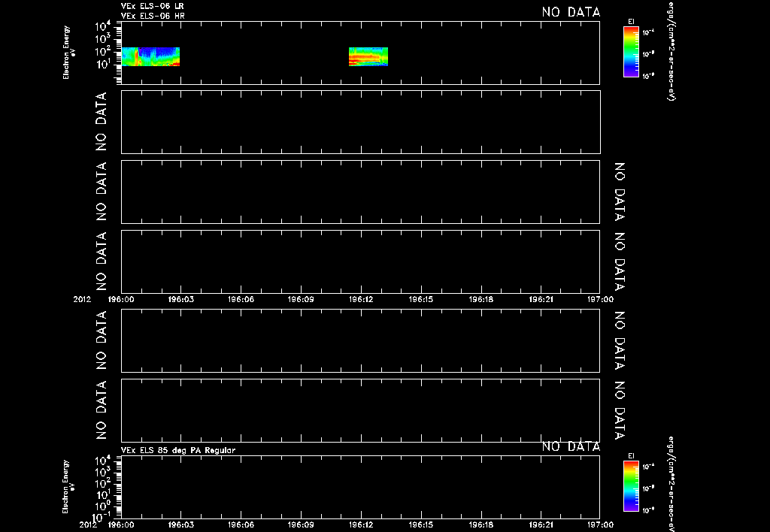770x532 pixels.
Task: Click 'Electron Energy eV' axis label of top panel
Action: coord(69,52)
